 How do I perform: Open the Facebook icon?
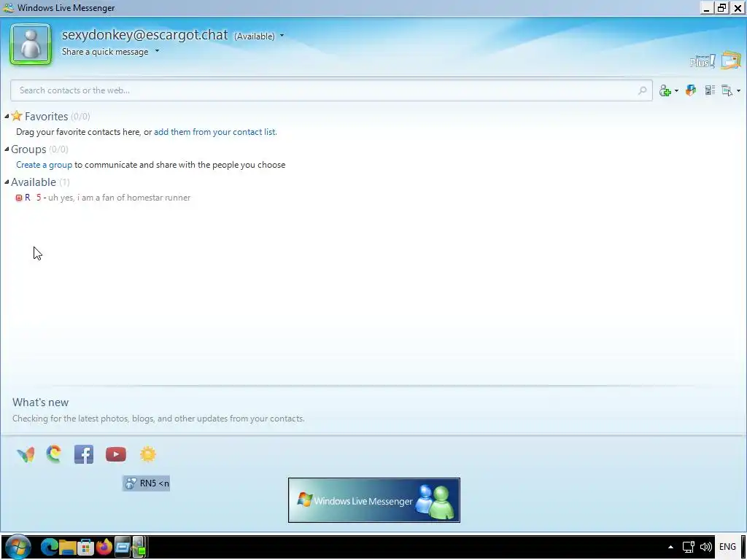tap(84, 454)
